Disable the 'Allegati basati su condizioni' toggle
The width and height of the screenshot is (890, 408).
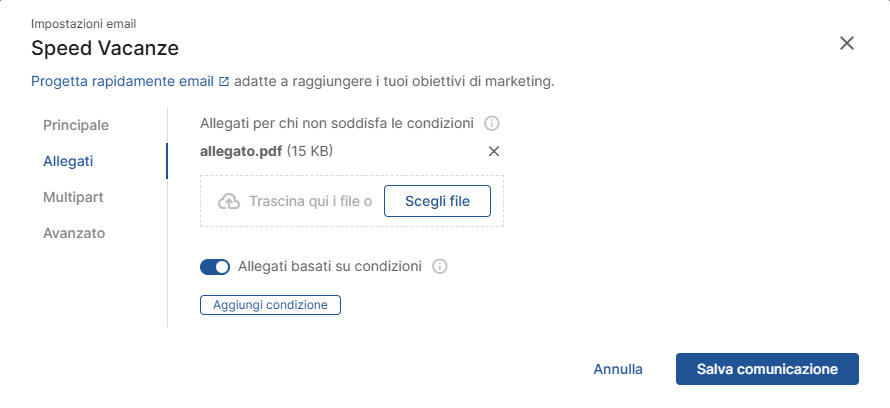coord(215,267)
